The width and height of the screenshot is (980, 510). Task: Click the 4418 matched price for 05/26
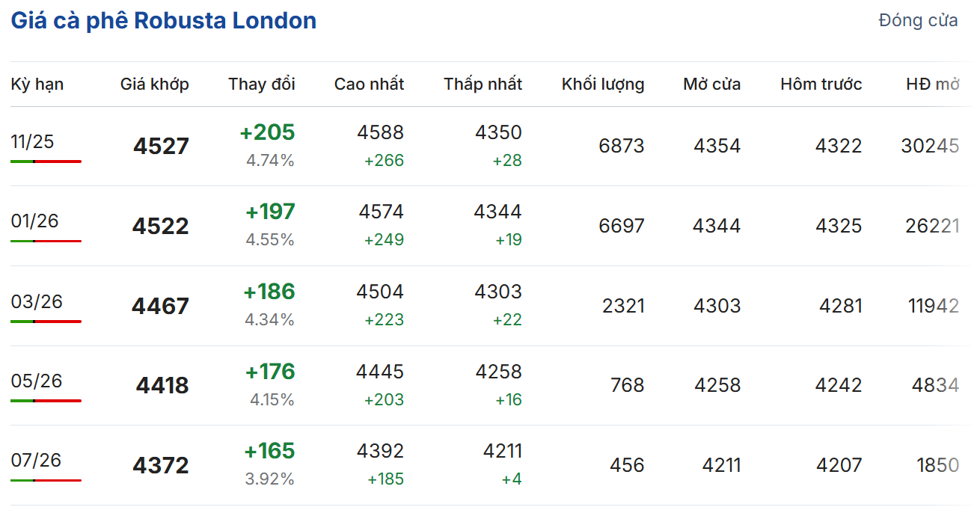162,386
